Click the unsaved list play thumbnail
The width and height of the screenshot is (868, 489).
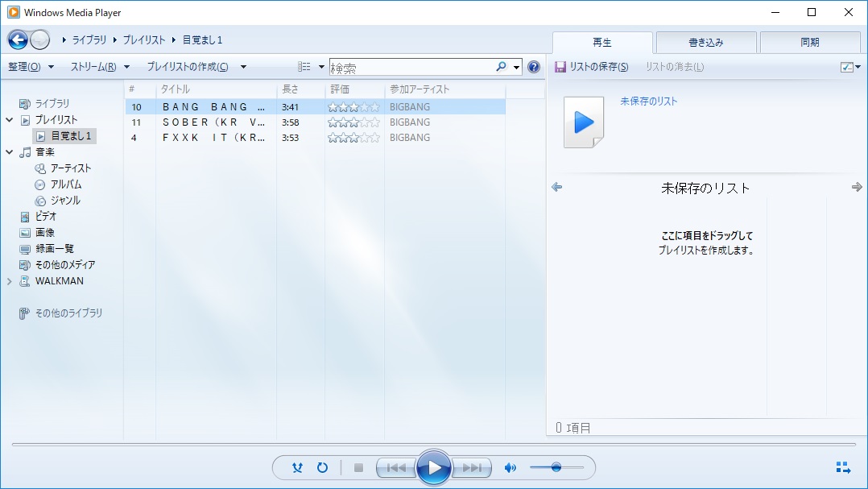point(584,122)
